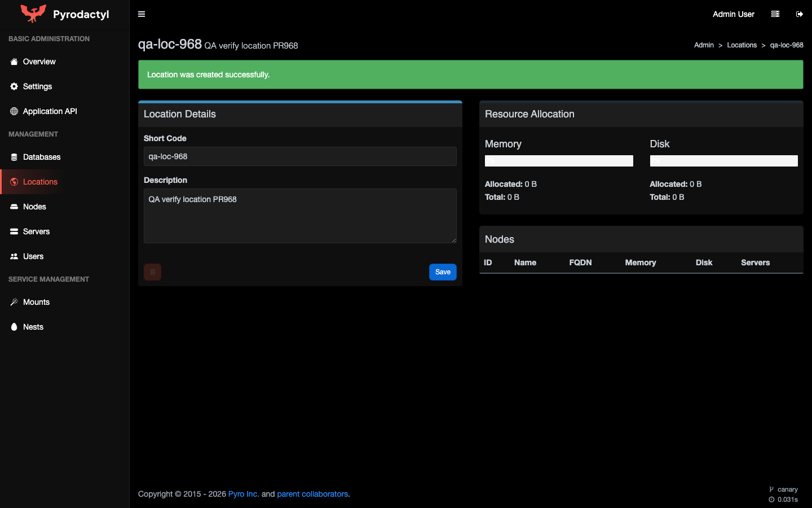Click the Admin User name in header

[733, 14]
